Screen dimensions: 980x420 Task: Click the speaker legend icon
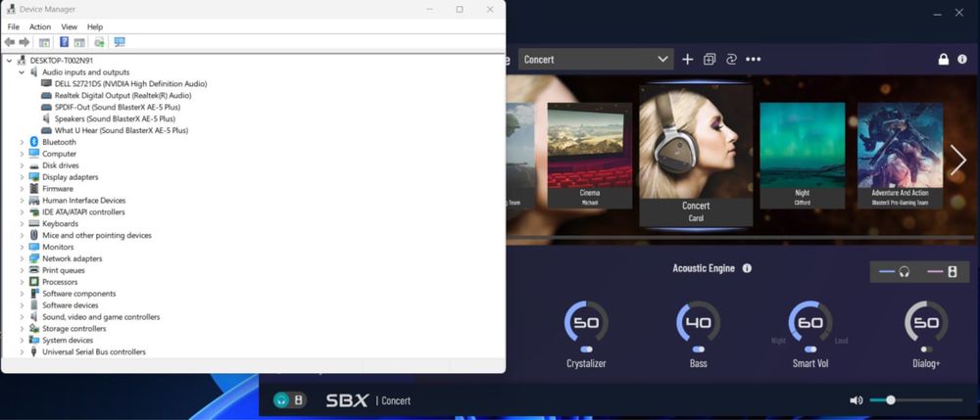tap(952, 271)
